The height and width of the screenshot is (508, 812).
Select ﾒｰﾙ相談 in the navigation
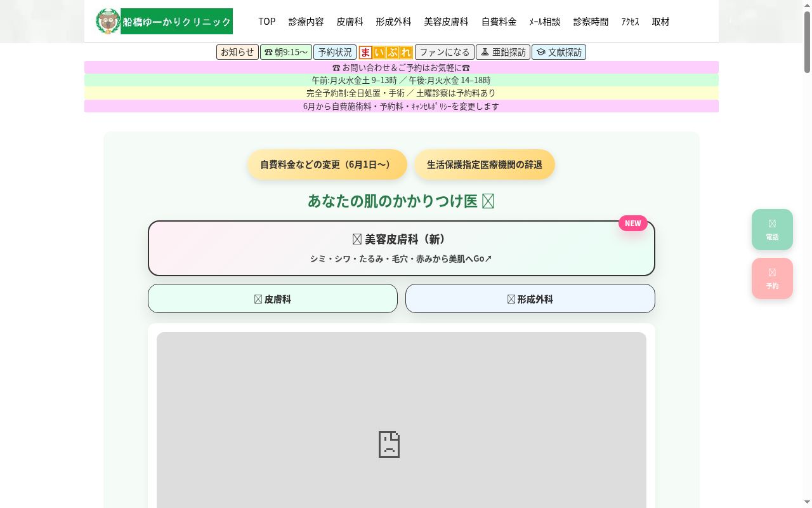point(545,22)
